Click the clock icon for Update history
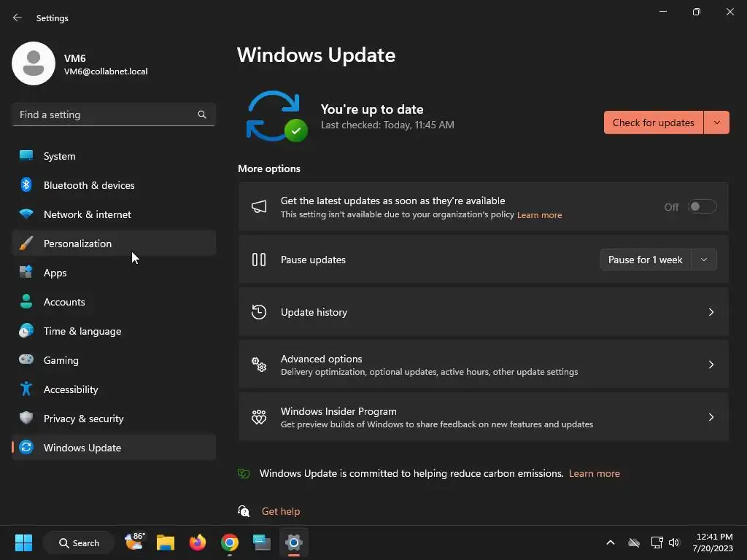This screenshot has width=747, height=560. (x=259, y=312)
